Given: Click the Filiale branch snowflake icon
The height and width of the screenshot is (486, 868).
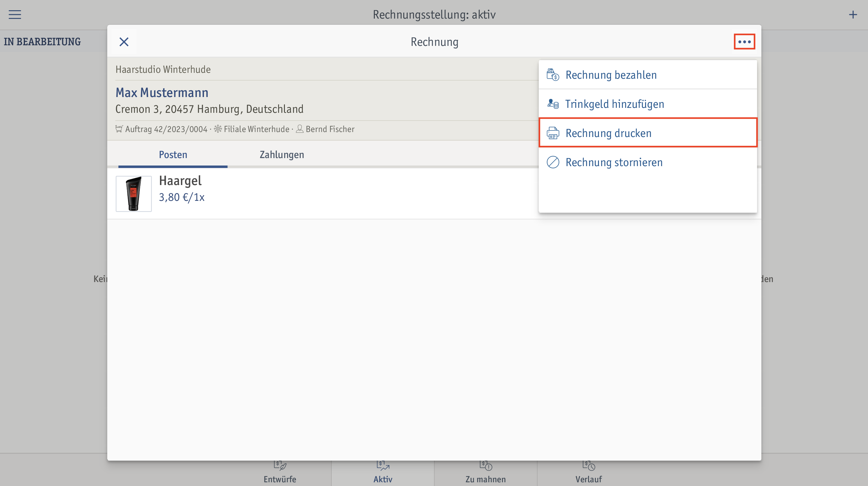Looking at the screenshot, I should click(218, 129).
